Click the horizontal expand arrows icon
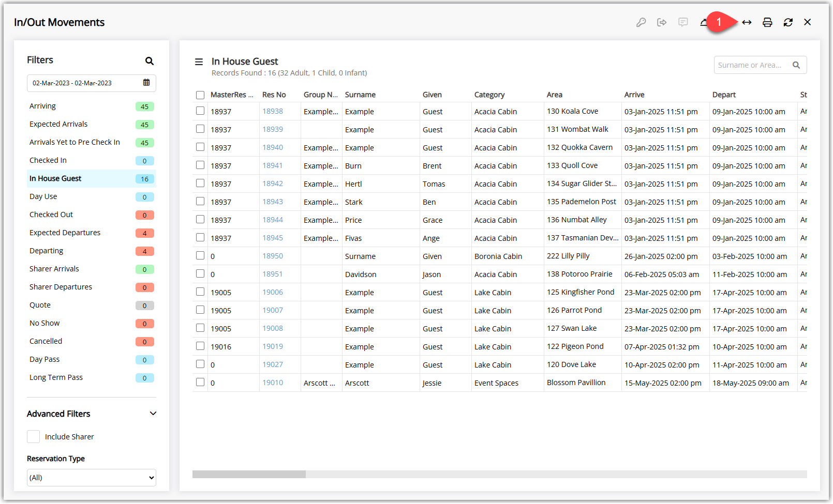The width and height of the screenshot is (833, 504). 747,22
